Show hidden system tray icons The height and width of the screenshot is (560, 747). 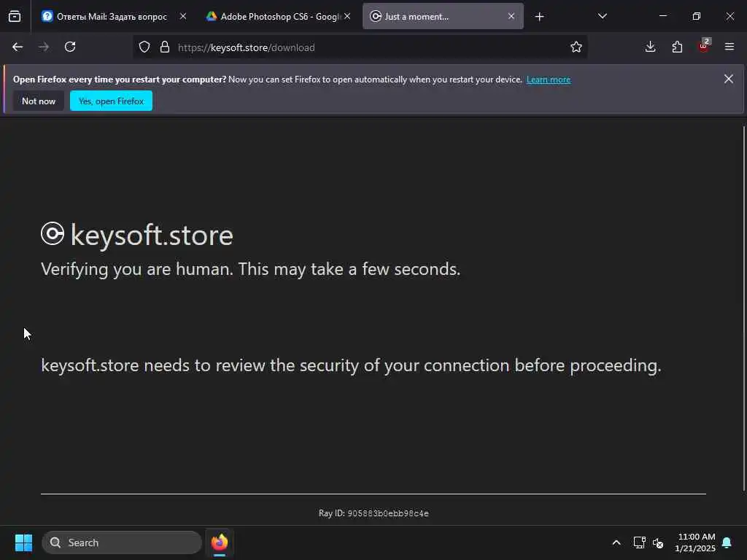(x=616, y=542)
